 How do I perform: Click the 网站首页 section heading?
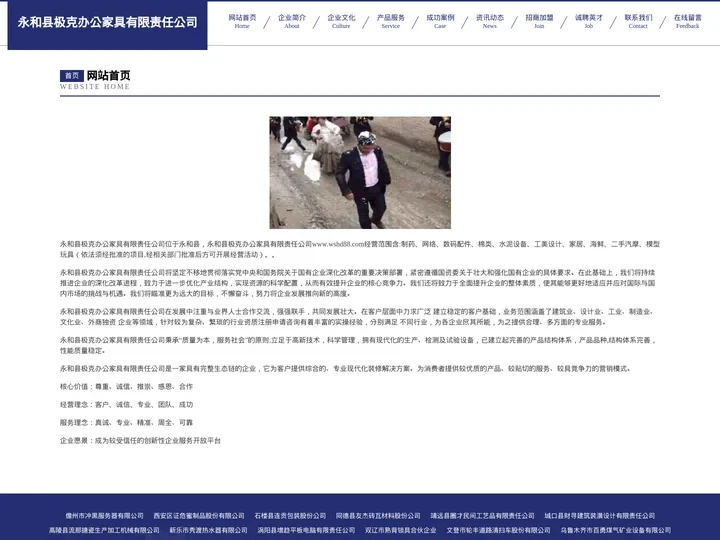pyautogui.click(x=108, y=75)
